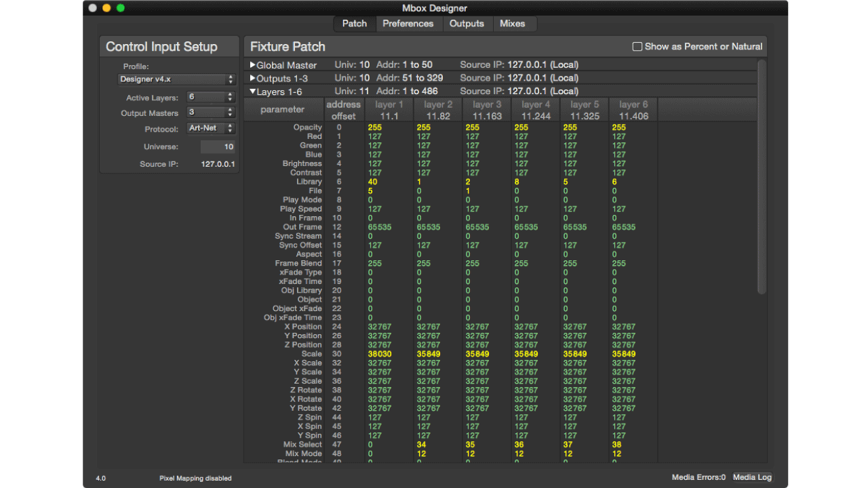Select layer 1 Scale value 38030
The height and width of the screenshot is (488, 868).
(x=379, y=354)
